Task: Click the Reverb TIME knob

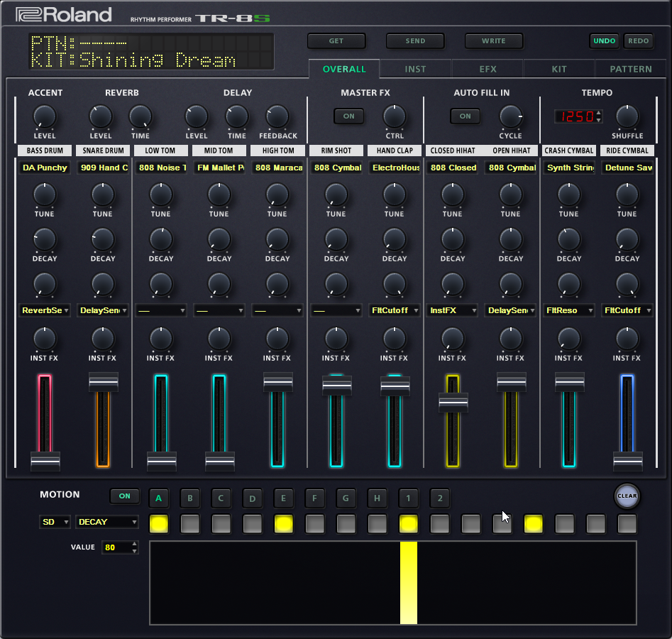Action: (x=141, y=117)
